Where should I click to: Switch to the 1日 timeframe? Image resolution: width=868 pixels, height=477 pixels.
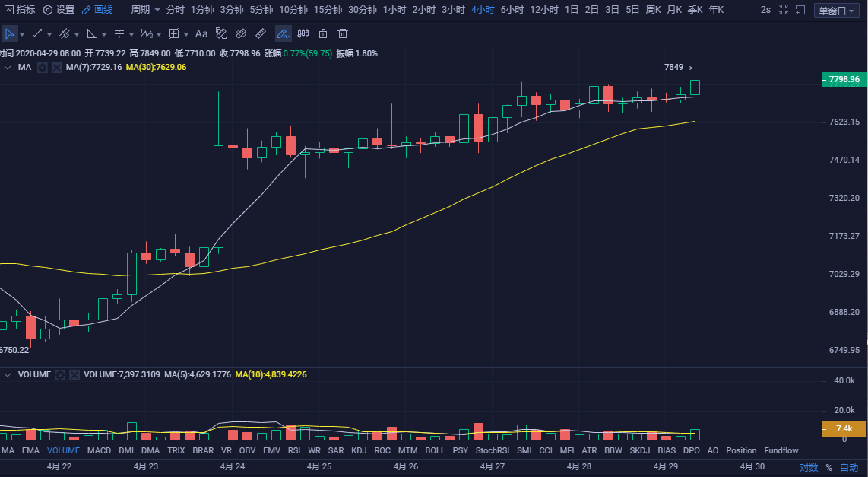(x=571, y=10)
